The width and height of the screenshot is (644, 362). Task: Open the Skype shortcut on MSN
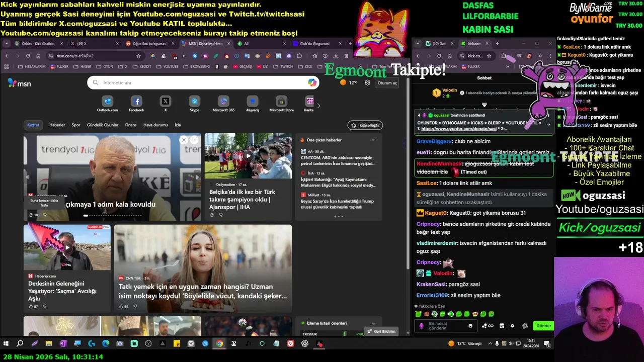pos(194,104)
